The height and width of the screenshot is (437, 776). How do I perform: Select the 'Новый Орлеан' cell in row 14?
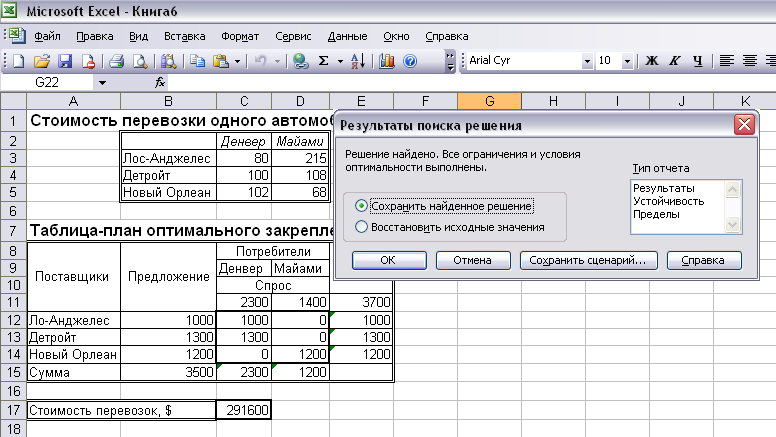pos(73,354)
